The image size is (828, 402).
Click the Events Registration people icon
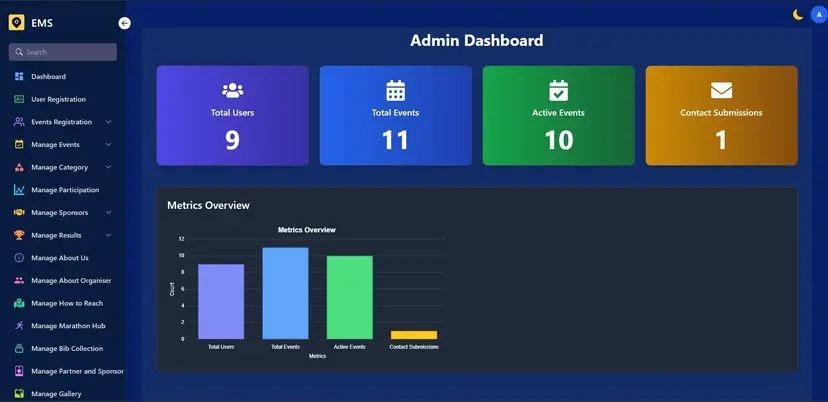[x=19, y=122]
